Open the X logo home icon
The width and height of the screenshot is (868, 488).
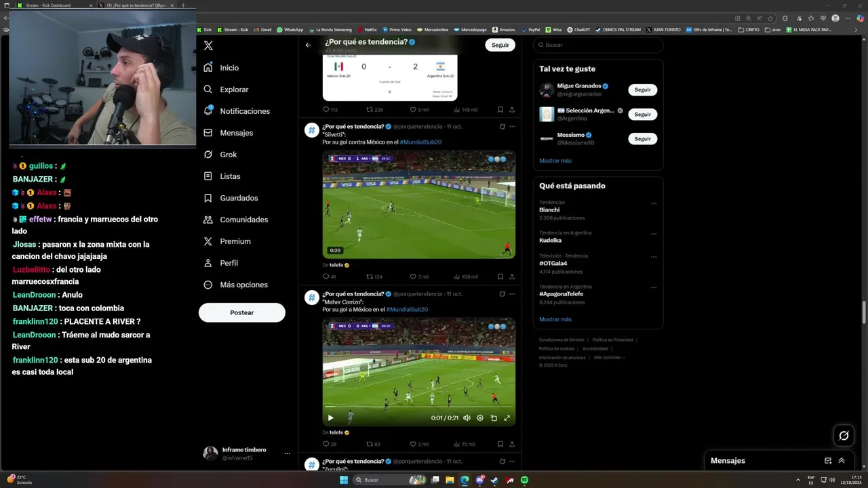(208, 45)
